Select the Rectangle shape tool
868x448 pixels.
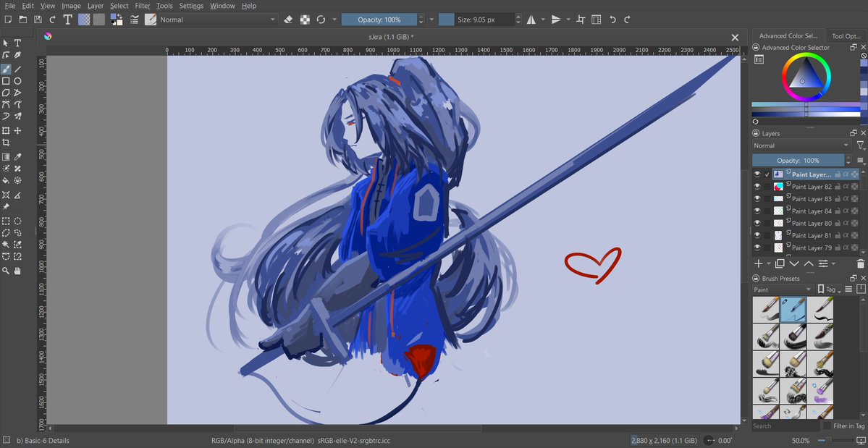(6, 81)
